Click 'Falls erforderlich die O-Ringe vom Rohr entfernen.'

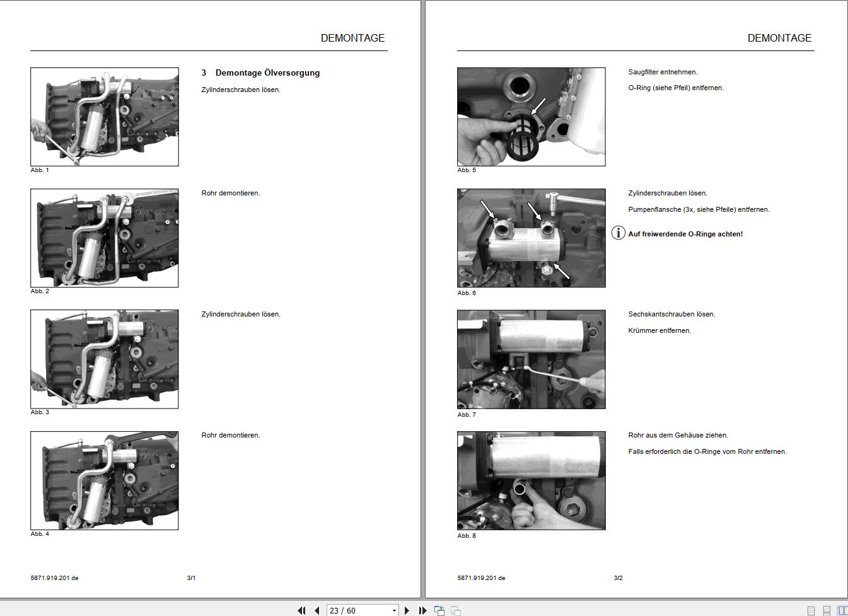707,451
